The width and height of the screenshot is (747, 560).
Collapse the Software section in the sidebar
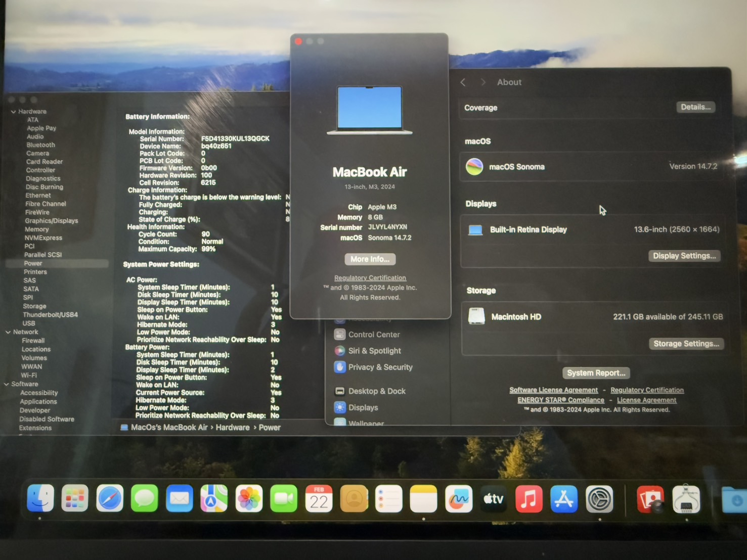coord(7,384)
